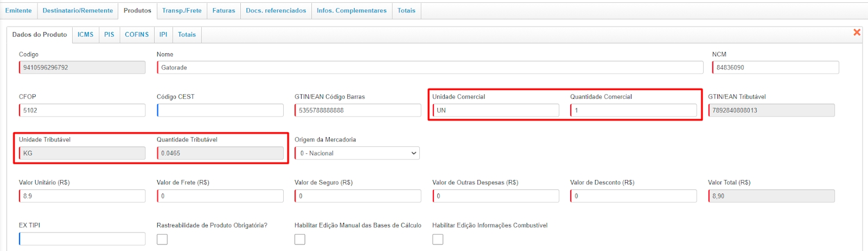Viewport: 868px width, 251px height.
Task: Click the Valor de Frete field
Action: (220, 196)
